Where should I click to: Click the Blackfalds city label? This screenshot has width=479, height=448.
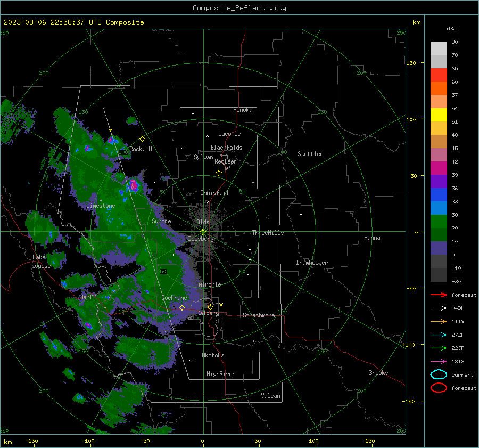point(226,148)
